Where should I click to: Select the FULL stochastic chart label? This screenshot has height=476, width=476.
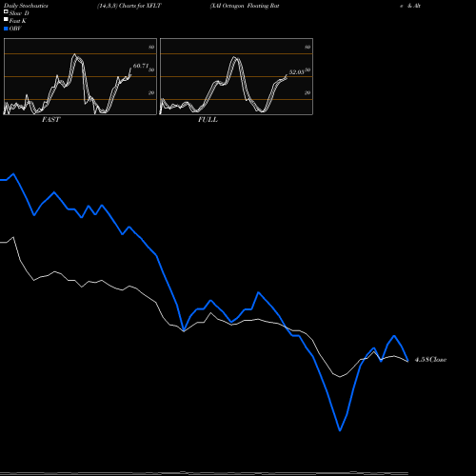click(x=208, y=120)
